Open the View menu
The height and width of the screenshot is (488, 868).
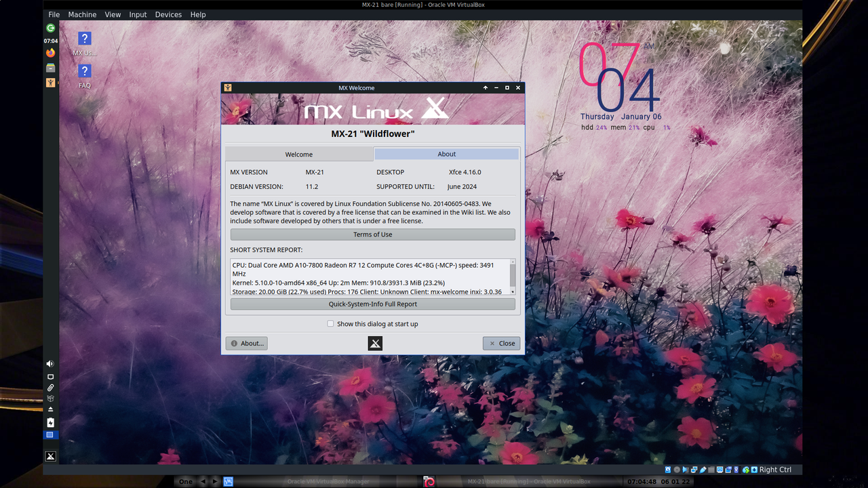(113, 14)
